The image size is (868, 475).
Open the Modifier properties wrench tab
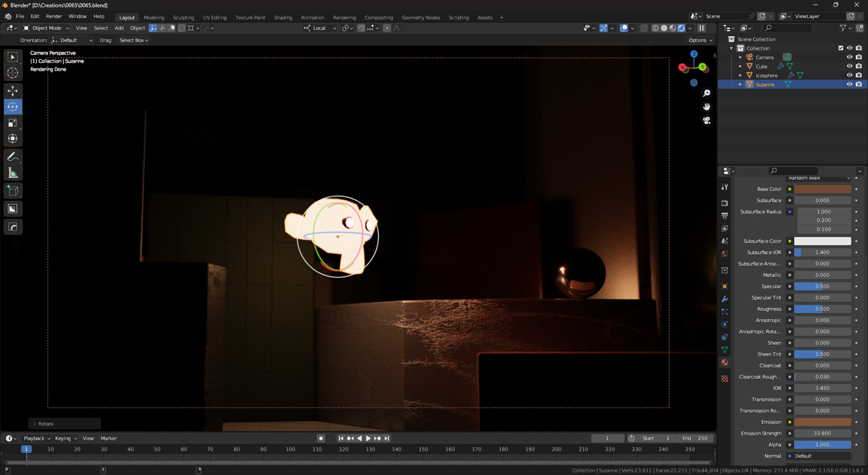[725, 299]
